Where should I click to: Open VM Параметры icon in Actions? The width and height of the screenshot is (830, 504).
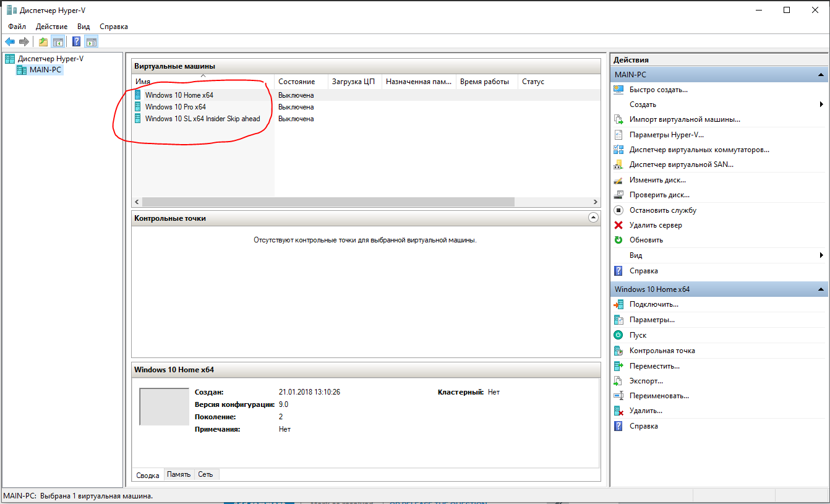[x=618, y=320]
